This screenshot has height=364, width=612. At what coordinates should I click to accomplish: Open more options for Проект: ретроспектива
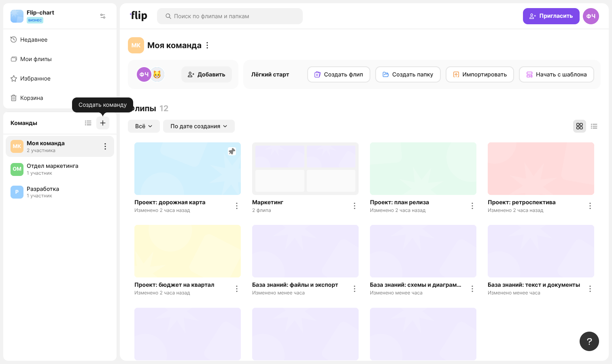(590, 206)
